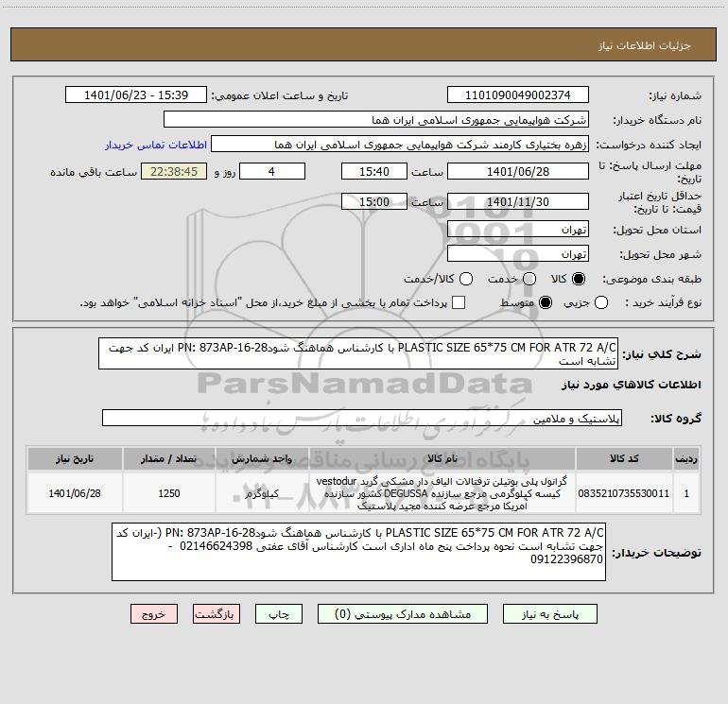This screenshot has width=728, height=704.
Task: Toggle the Islamic treasury payment checkbox
Action: click(459, 302)
